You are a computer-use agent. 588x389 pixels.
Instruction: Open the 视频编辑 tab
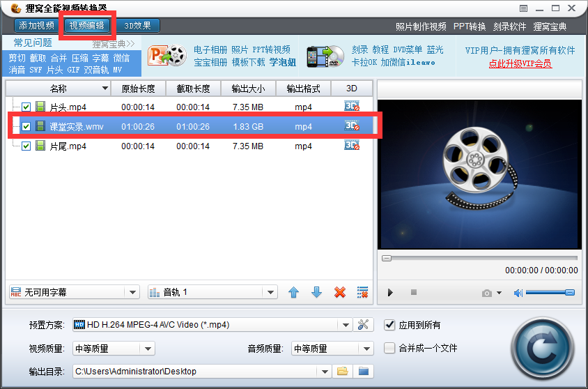click(x=86, y=26)
